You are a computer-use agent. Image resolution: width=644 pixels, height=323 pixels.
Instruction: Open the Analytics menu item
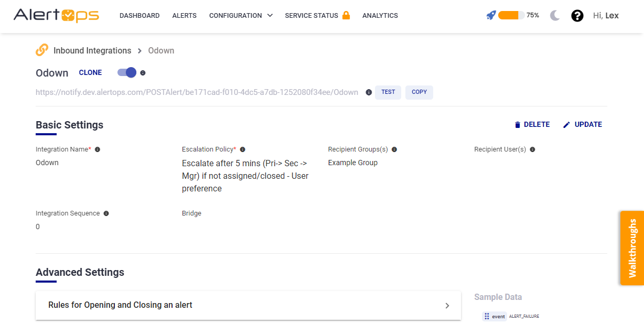(380, 16)
